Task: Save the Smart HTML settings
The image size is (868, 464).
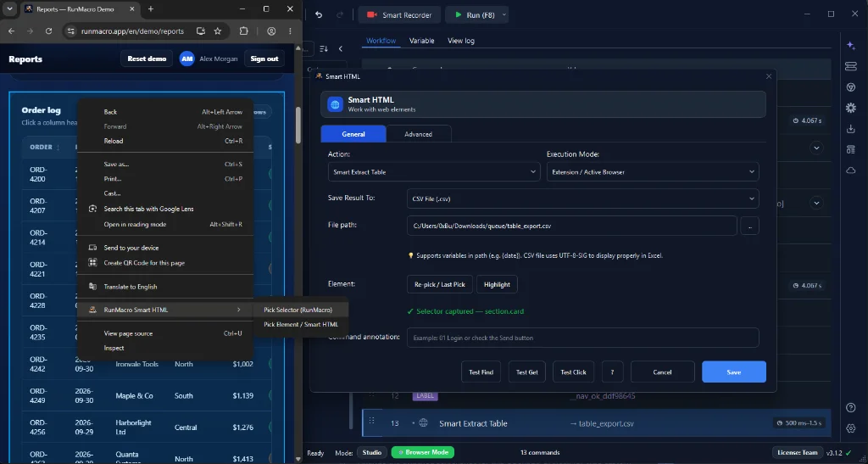Action: (x=734, y=372)
